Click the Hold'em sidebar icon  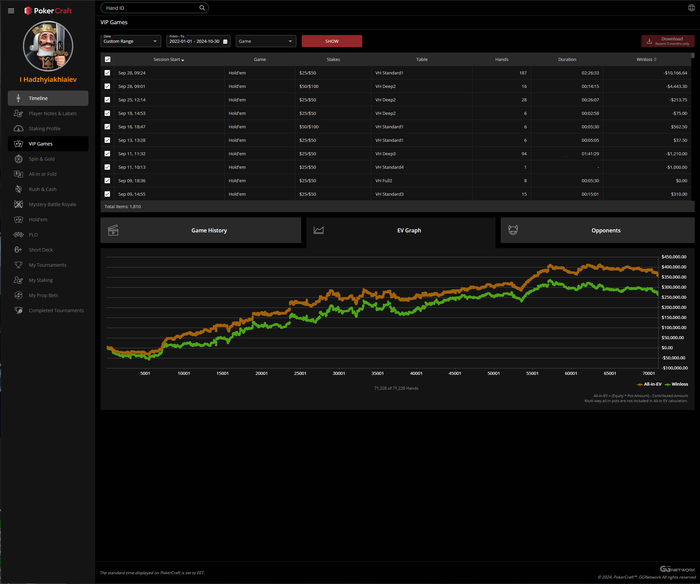click(x=18, y=220)
